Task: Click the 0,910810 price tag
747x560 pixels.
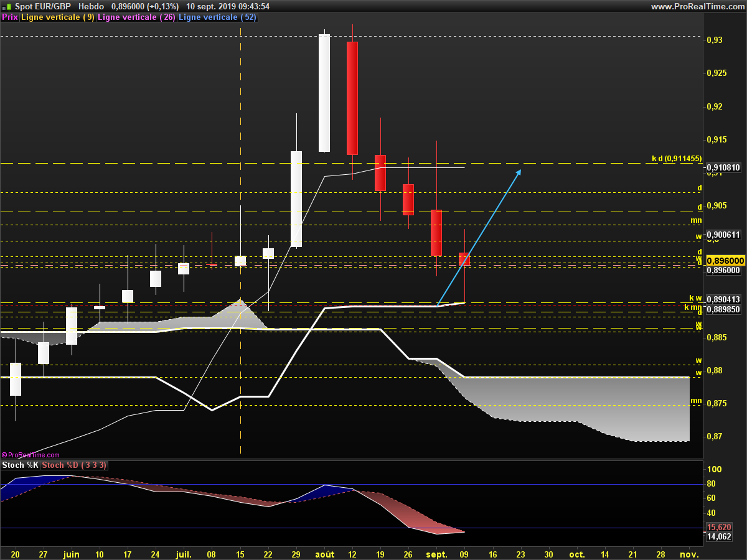Action: [725, 168]
